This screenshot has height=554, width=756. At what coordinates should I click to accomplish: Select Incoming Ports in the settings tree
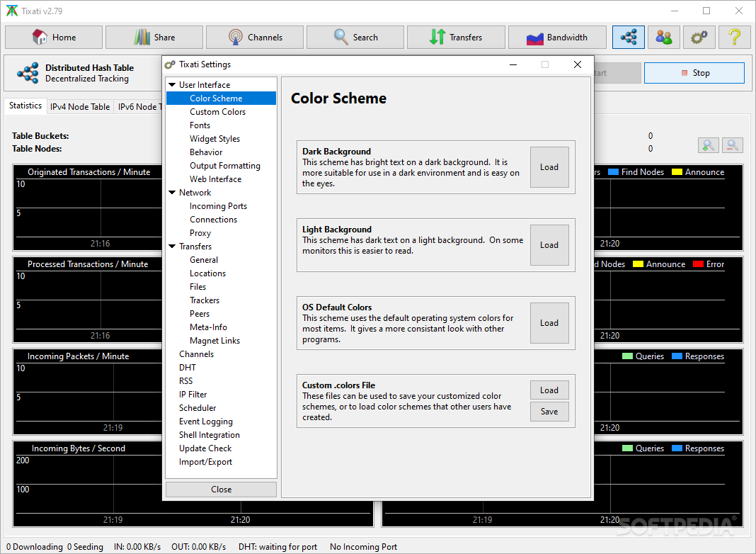click(218, 206)
